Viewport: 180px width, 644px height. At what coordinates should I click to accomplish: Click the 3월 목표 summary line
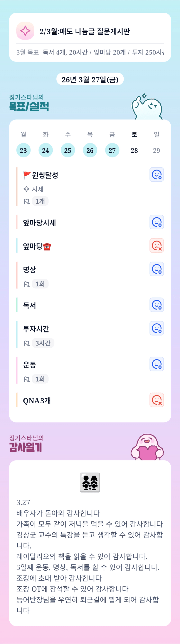(90, 52)
